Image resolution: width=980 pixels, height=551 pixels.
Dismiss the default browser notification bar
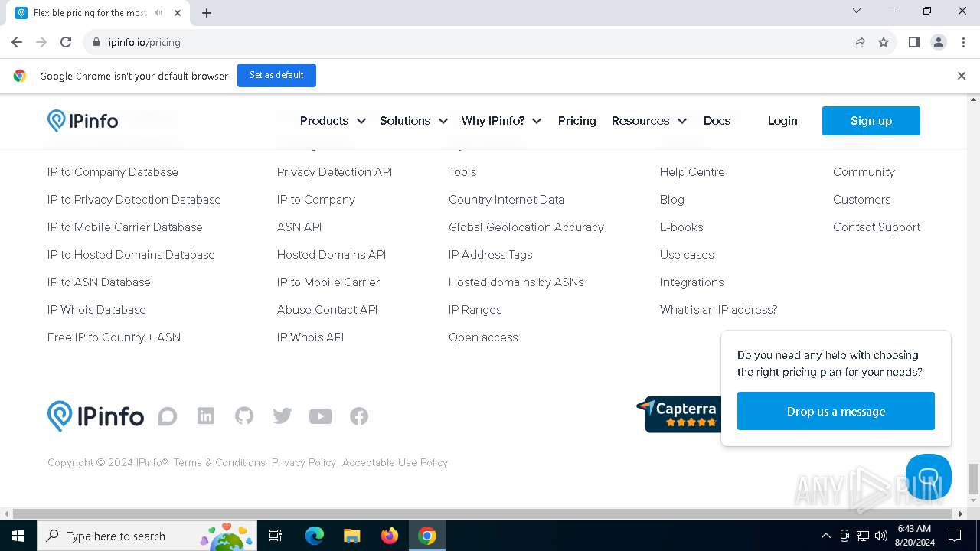click(961, 76)
